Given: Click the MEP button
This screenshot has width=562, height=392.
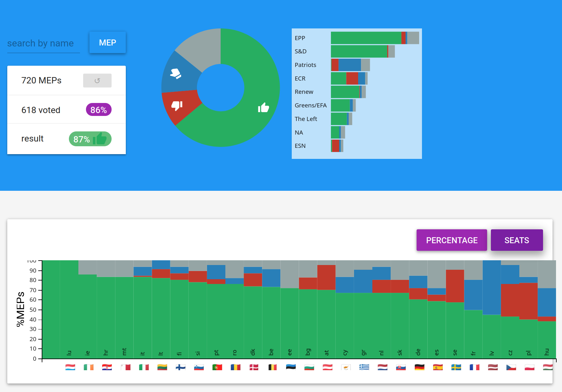Looking at the screenshot, I should tap(107, 43).
